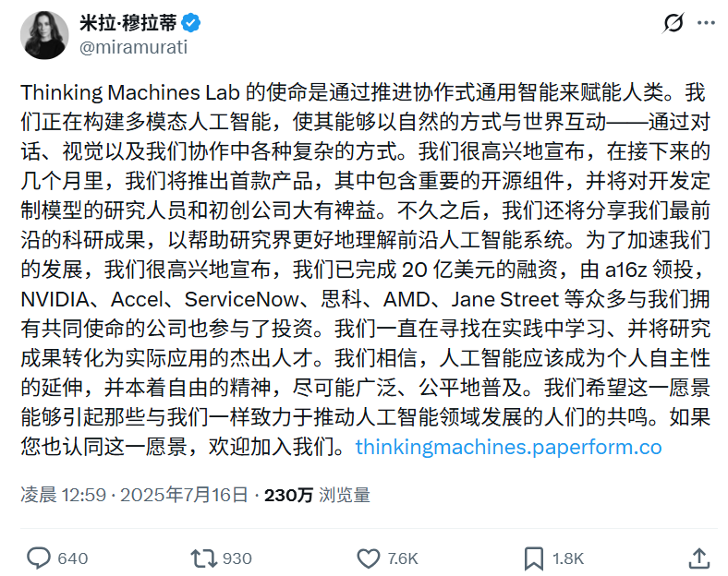728x576 pixels.
Task: Open the thinkingmachines.paperform.co link
Action: click(508, 448)
